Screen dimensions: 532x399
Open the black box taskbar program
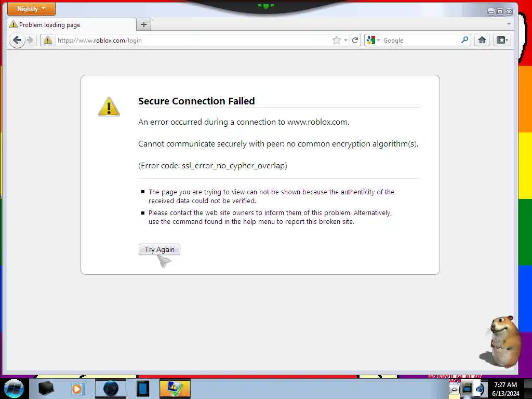[46, 389]
